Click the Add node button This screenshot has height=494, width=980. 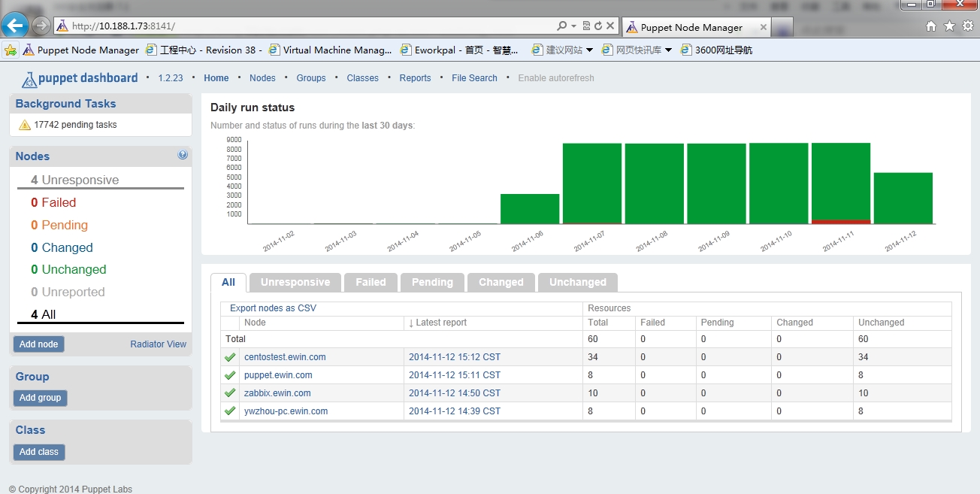point(38,344)
